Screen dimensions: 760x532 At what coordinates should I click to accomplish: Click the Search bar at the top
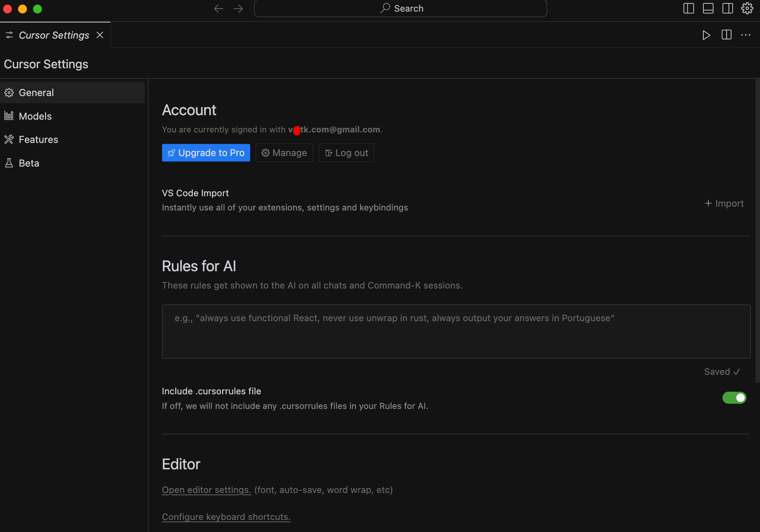pos(400,8)
